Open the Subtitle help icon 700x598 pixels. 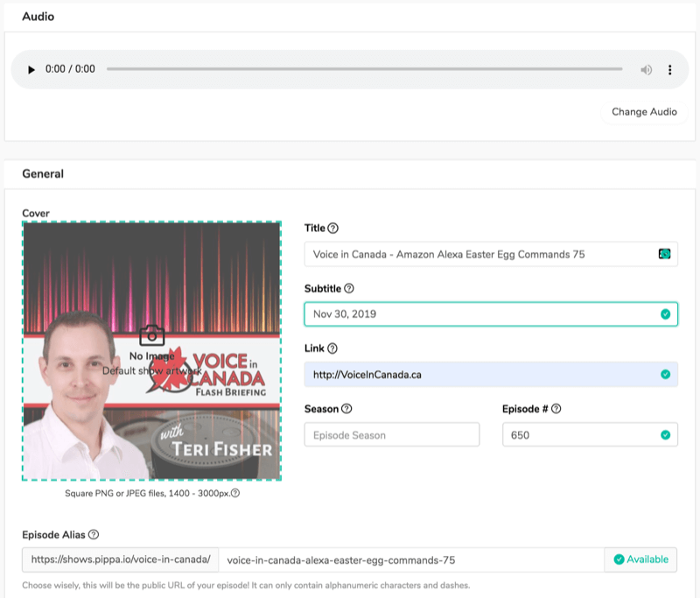click(349, 289)
